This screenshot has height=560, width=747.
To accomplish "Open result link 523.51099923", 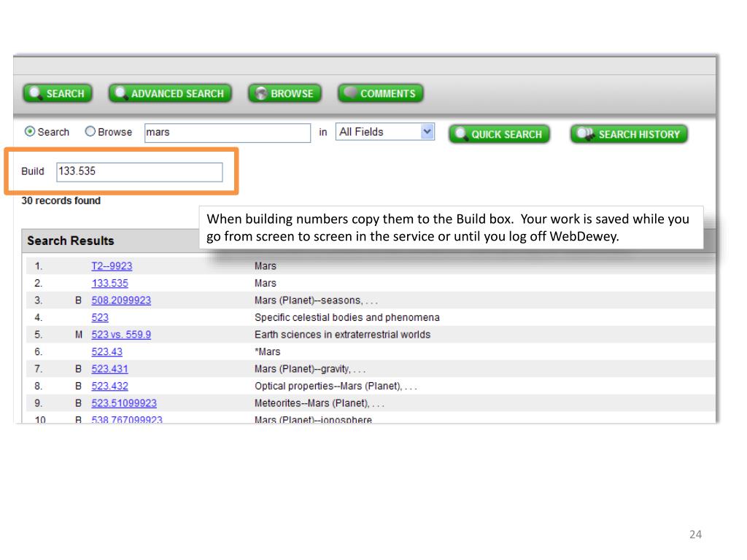I will tap(124, 403).
